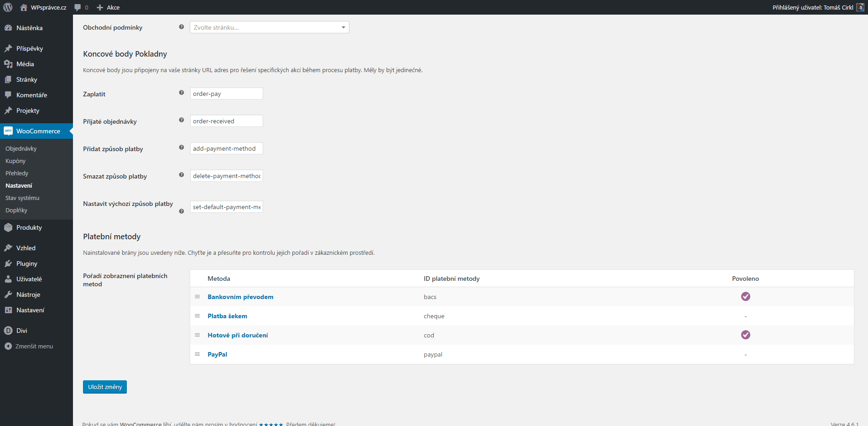Screen dimensions: 868x426
Task: Focus the delete-payment-method field
Action: click(227, 176)
